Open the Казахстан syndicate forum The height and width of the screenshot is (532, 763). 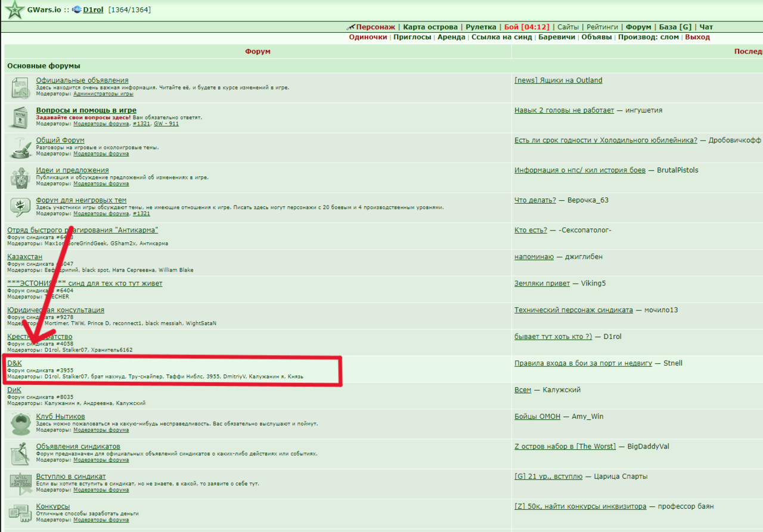25,257
